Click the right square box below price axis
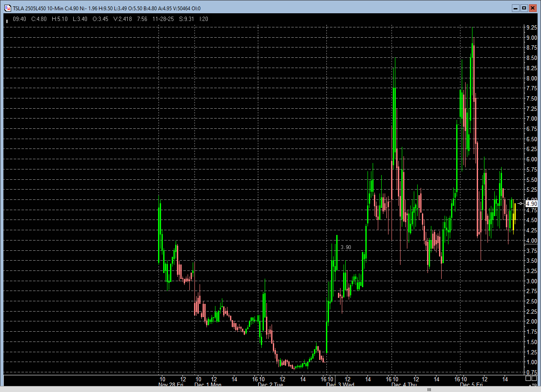The height and width of the screenshot is (392, 541). pyautogui.click(x=534, y=379)
